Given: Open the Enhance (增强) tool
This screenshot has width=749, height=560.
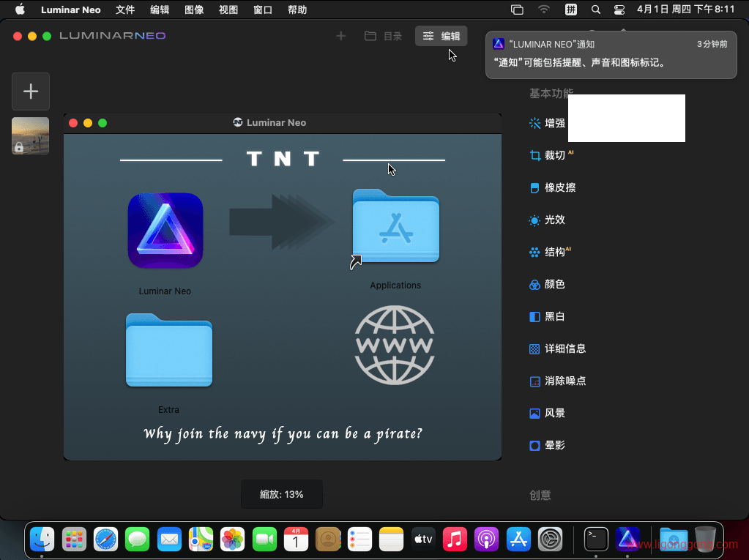Looking at the screenshot, I should [x=548, y=123].
